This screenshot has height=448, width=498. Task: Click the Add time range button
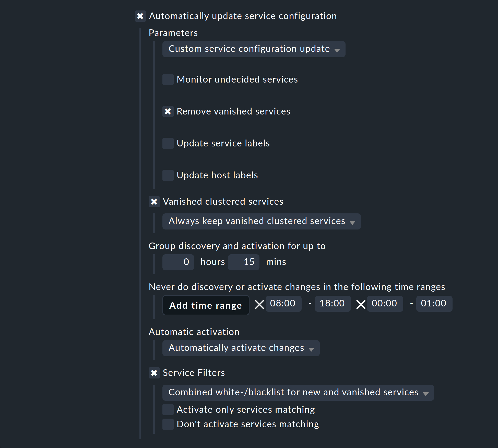click(206, 305)
